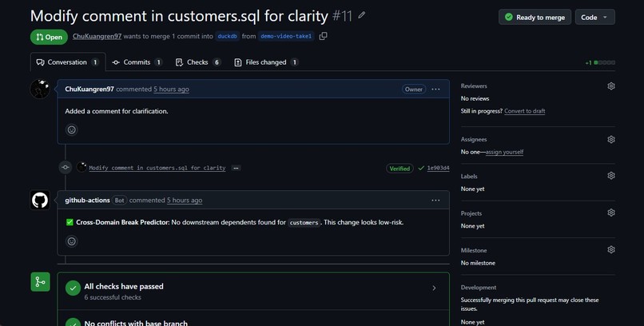Click ChuKuangren97's avatar beside the first comment
Image resolution: width=644 pixels, height=326 pixels.
40,89
